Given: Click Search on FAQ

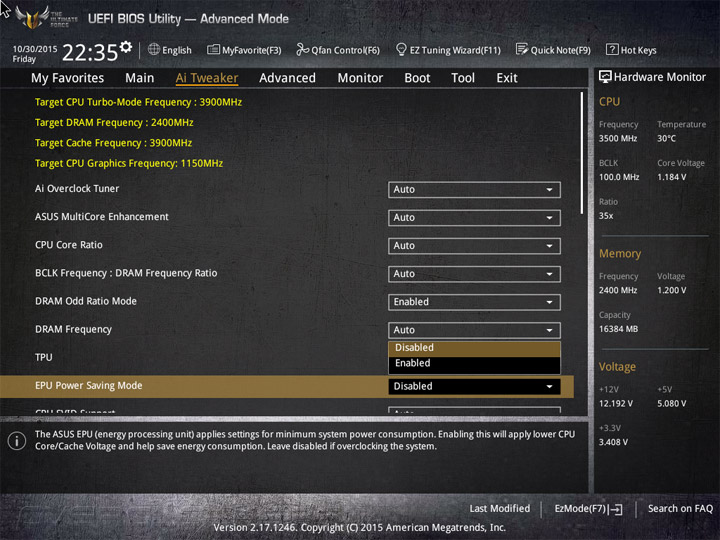Looking at the screenshot, I should (680, 509).
